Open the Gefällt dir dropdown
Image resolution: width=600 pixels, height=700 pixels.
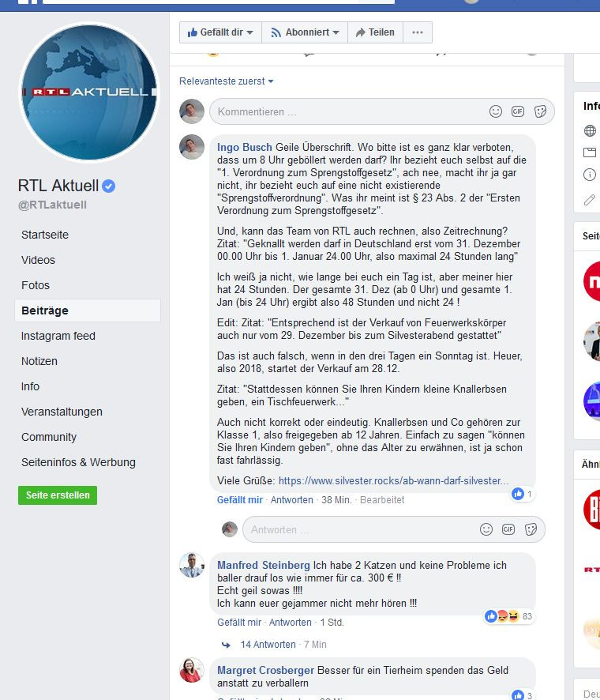[220, 32]
